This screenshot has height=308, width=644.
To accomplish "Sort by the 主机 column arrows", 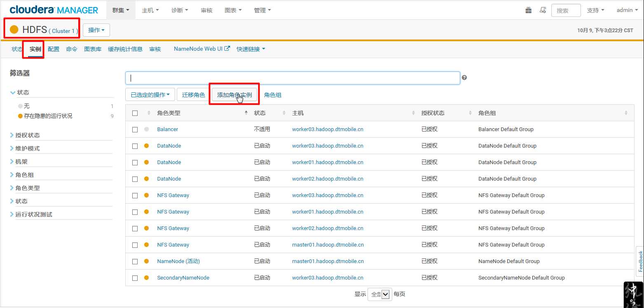I will click(413, 113).
